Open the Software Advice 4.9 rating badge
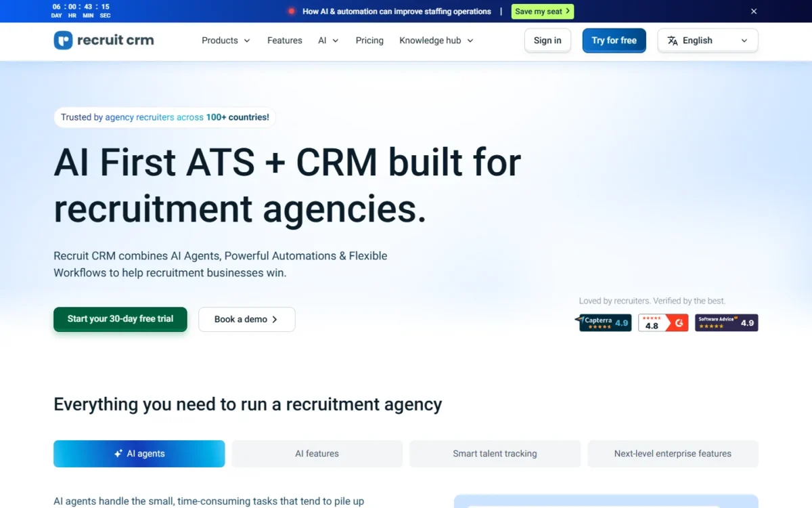This screenshot has height=508, width=812. coord(727,322)
